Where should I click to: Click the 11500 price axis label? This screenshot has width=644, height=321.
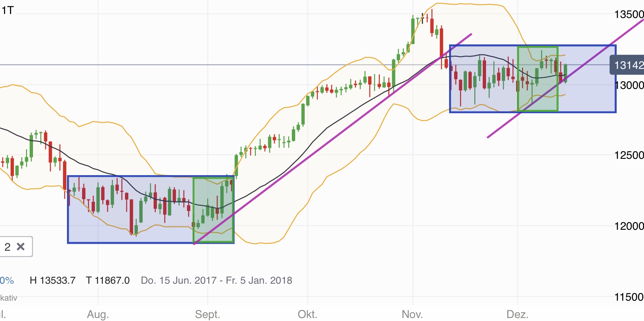[629, 297]
